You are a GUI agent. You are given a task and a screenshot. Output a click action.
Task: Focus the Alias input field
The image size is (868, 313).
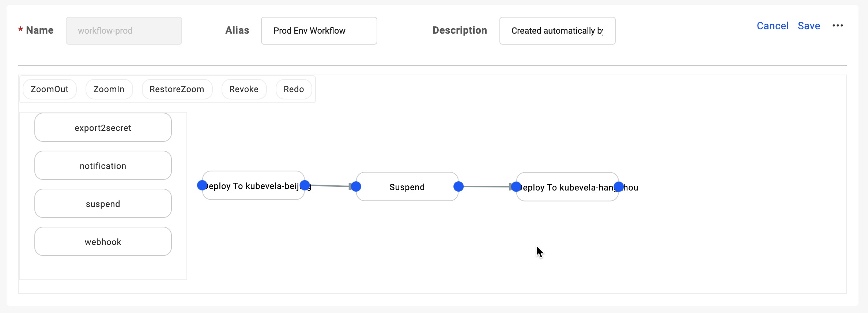click(319, 31)
